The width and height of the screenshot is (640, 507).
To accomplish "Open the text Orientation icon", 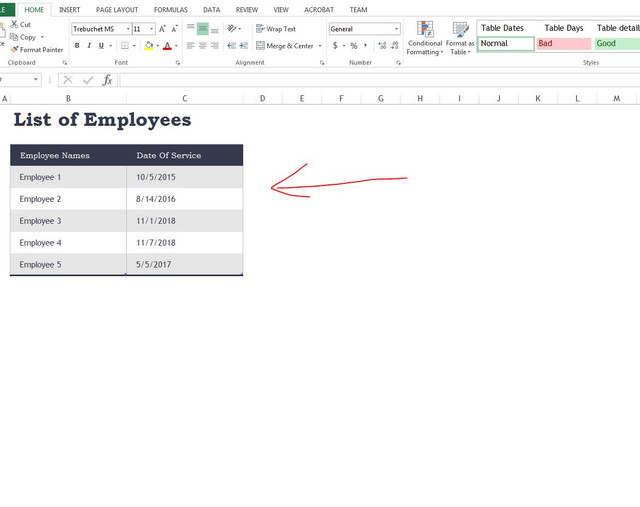I will (232, 29).
